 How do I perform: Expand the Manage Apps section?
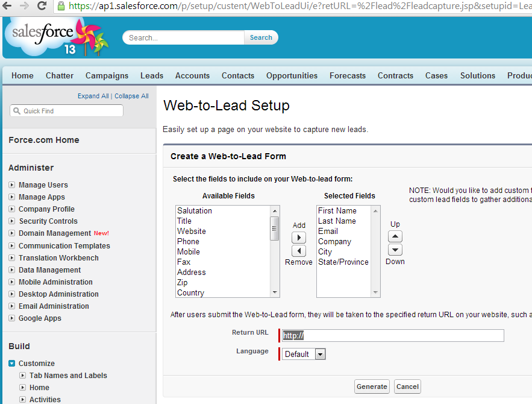12,197
